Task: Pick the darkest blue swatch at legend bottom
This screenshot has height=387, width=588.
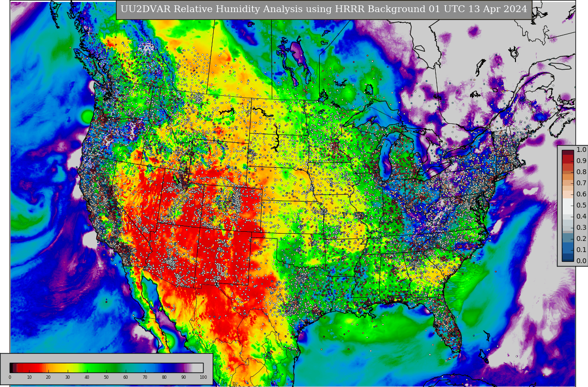Action: coord(568,257)
